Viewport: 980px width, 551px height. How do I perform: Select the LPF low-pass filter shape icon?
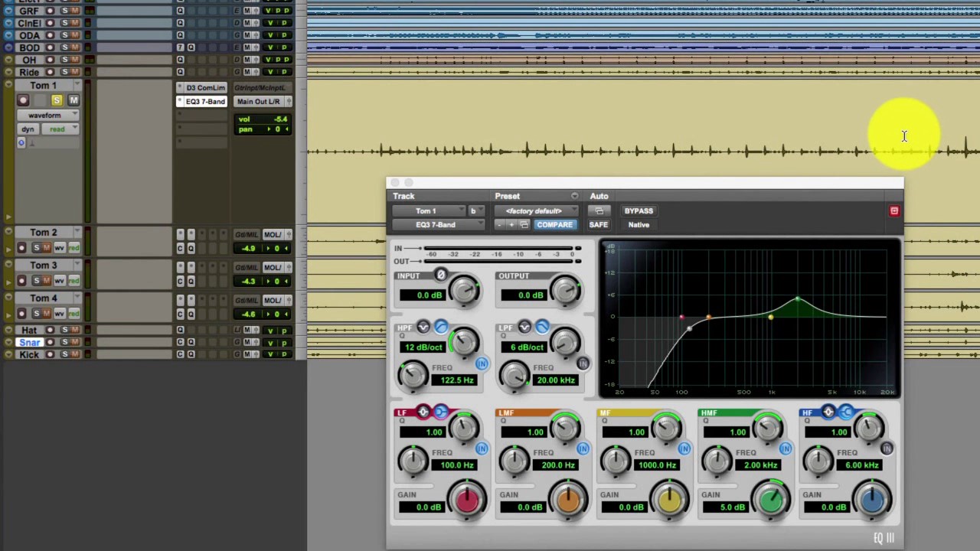(542, 328)
